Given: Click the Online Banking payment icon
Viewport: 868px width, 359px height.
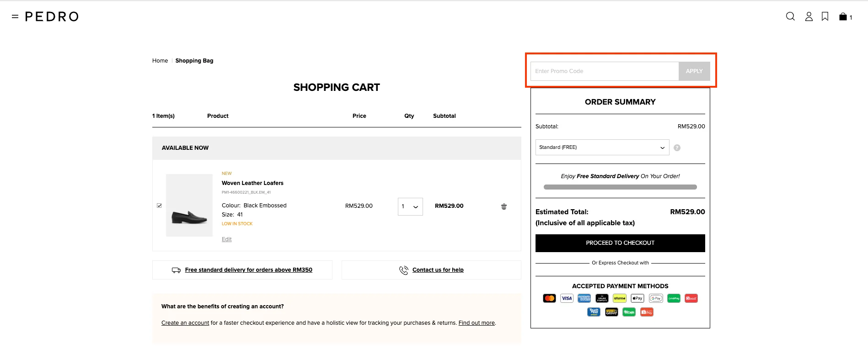Looking at the screenshot, I should (x=602, y=298).
